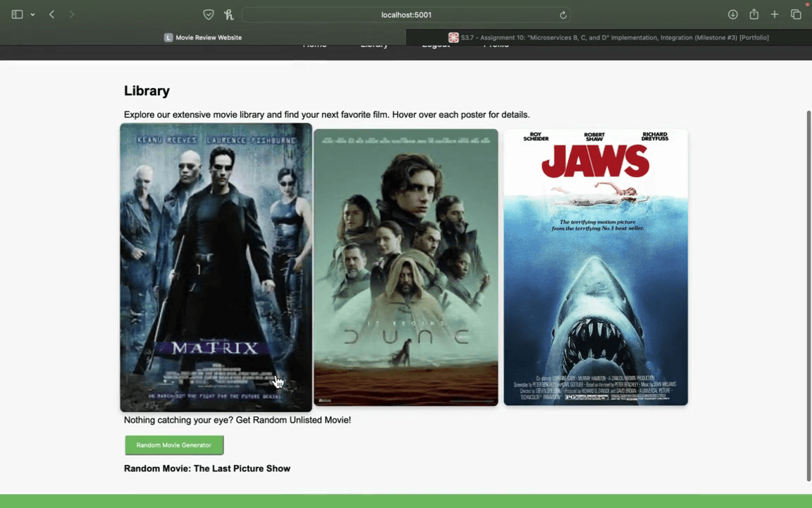Click the Library heading
Image resolution: width=812 pixels, height=508 pixels.
147,91
